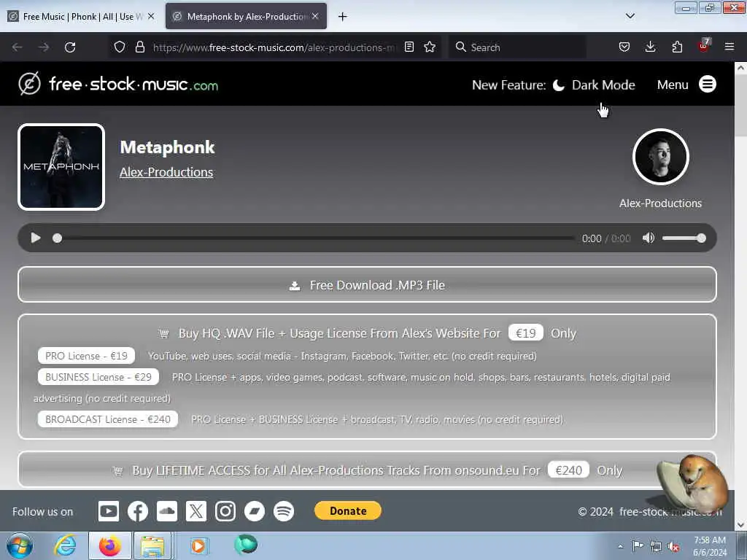The height and width of the screenshot is (560, 747).
Task: Click the Metaphonk album cover thumbnail
Action: click(61, 167)
